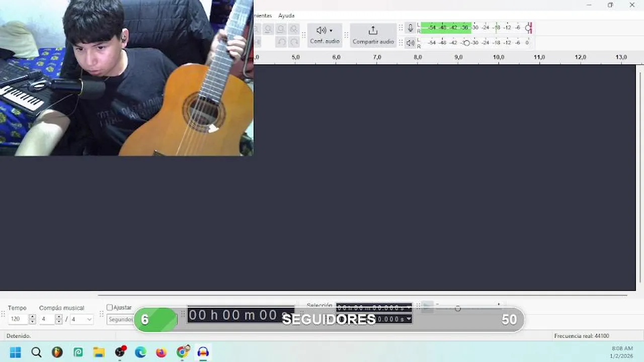The height and width of the screenshot is (362, 644).
Task: Increase Tempo with the up arrow
Action: [32, 317]
